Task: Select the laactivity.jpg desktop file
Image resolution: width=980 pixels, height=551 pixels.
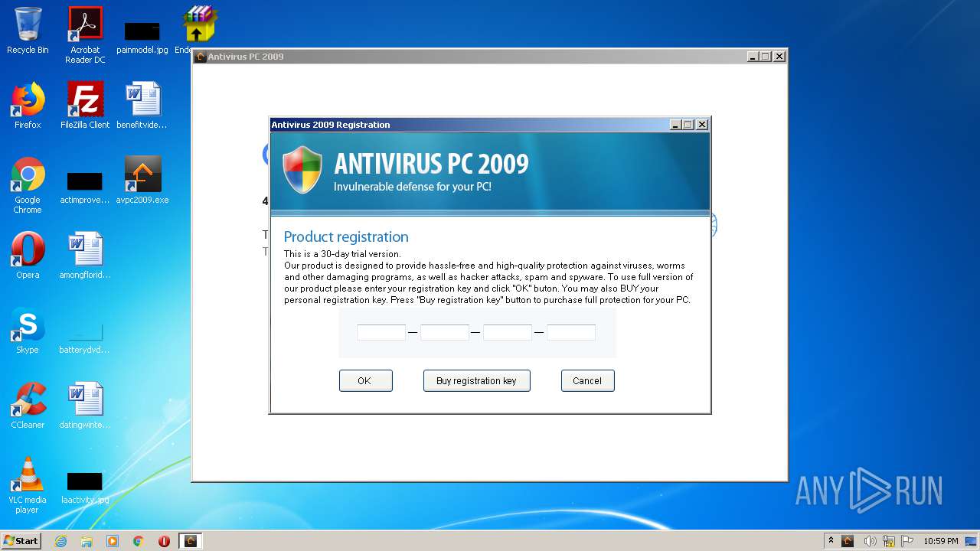Action: coord(85,488)
